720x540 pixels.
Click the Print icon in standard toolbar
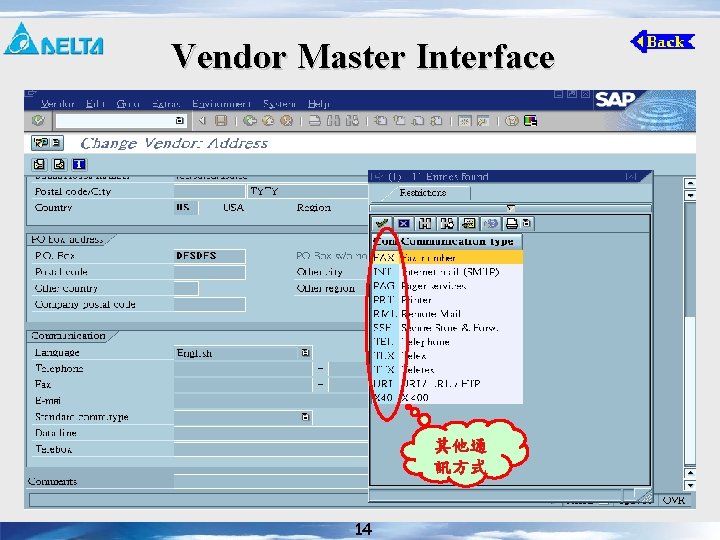click(315, 121)
